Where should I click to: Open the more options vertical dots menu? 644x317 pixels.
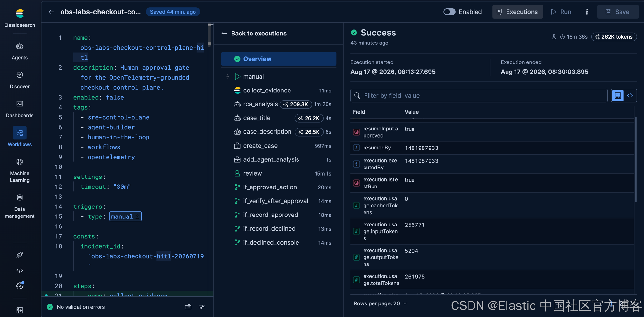[587, 12]
